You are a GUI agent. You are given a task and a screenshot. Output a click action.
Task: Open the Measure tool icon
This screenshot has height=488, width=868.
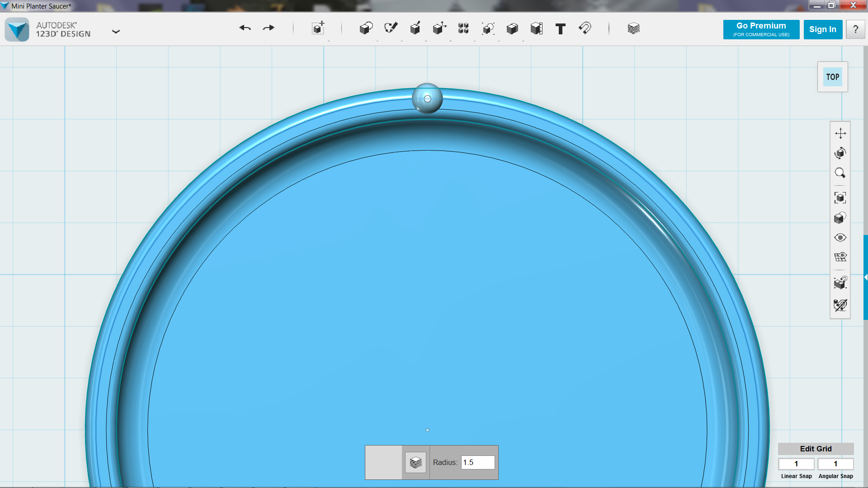537,28
